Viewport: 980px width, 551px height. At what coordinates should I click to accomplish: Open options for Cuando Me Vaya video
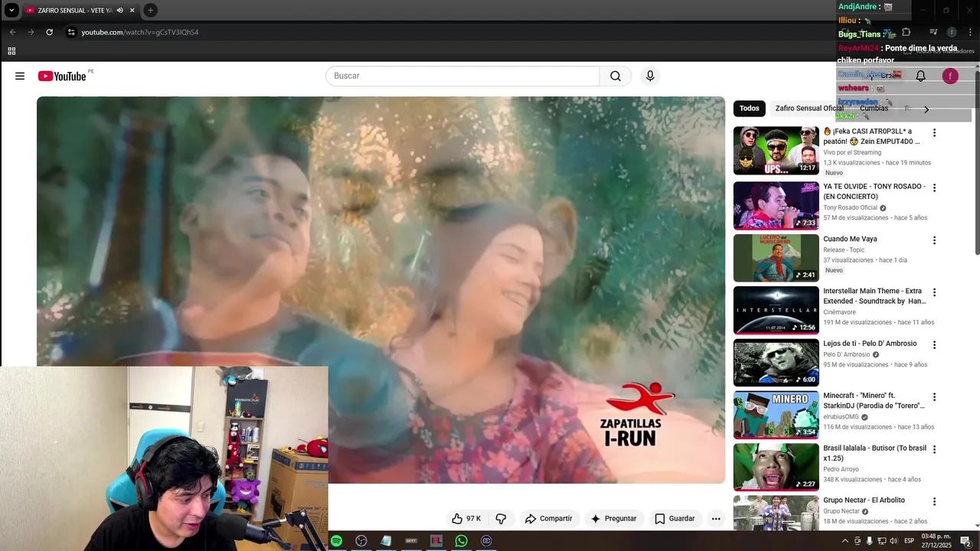(x=934, y=240)
